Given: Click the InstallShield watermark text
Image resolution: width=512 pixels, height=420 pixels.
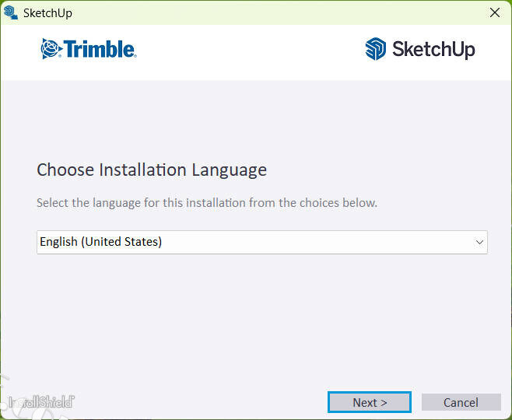Looking at the screenshot, I should (x=41, y=402).
